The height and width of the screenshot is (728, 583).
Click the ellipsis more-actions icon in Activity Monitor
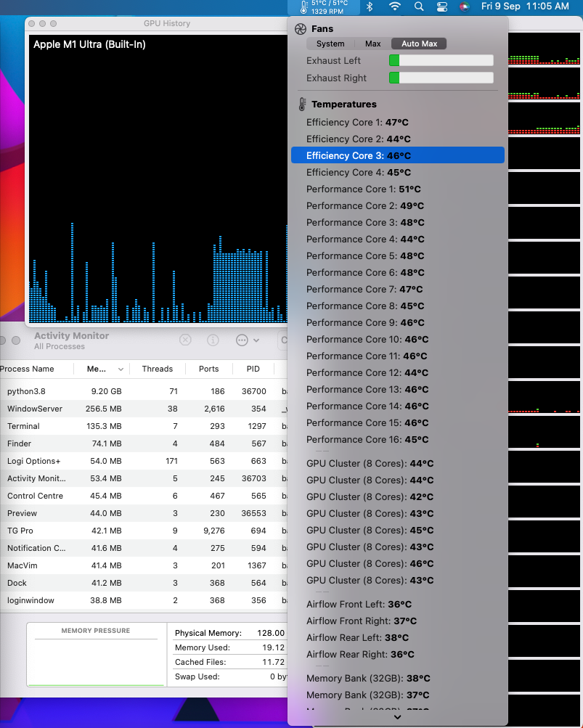[242, 340]
